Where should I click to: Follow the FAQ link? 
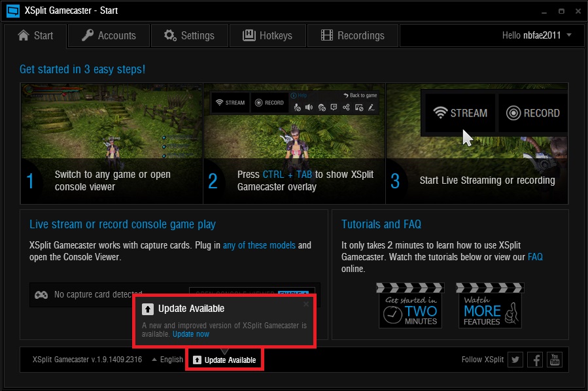[535, 257]
